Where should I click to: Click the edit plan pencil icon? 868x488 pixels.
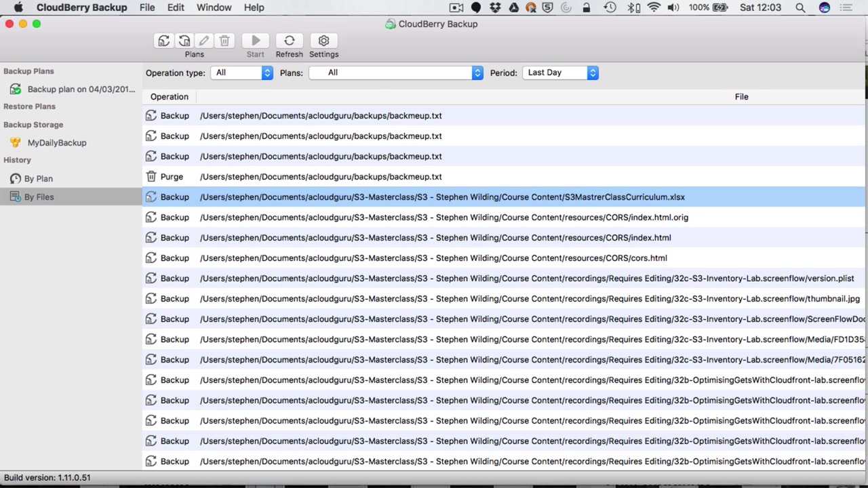(204, 41)
